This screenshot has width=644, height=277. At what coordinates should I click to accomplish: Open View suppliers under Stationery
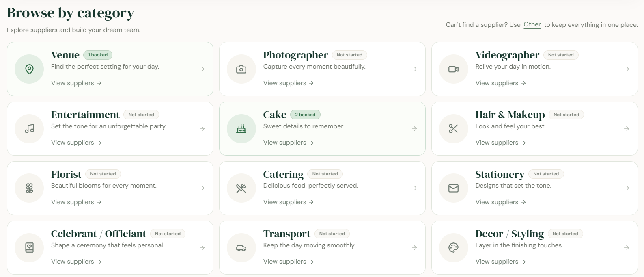(x=501, y=202)
